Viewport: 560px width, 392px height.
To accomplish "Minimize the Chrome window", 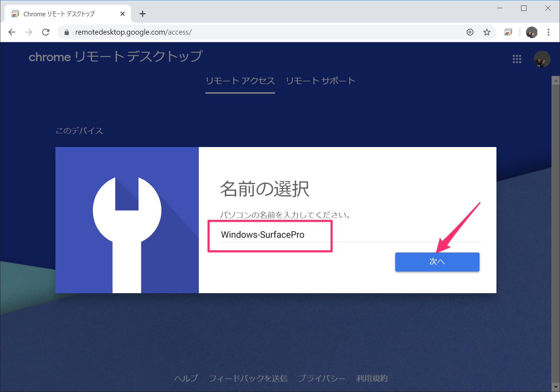I will [x=500, y=8].
